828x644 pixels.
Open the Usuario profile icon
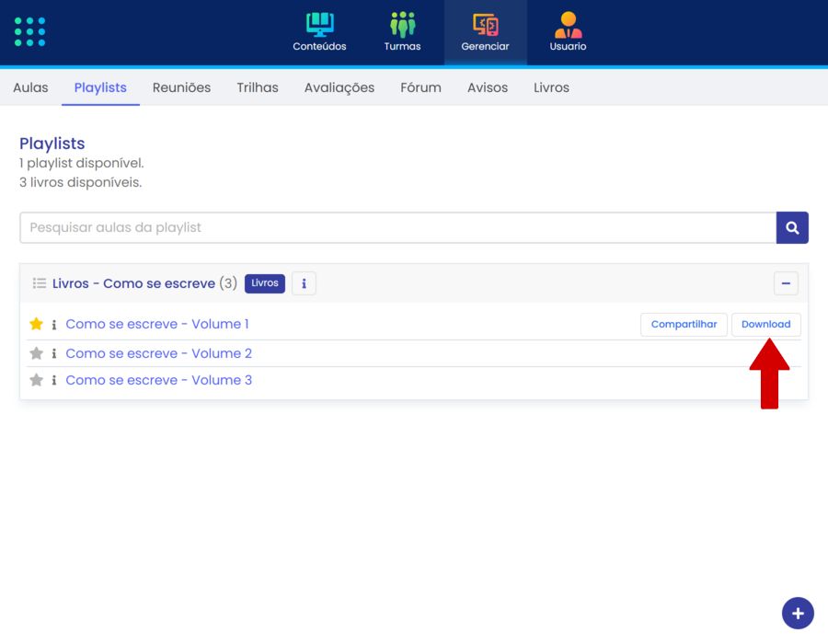click(x=568, y=26)
